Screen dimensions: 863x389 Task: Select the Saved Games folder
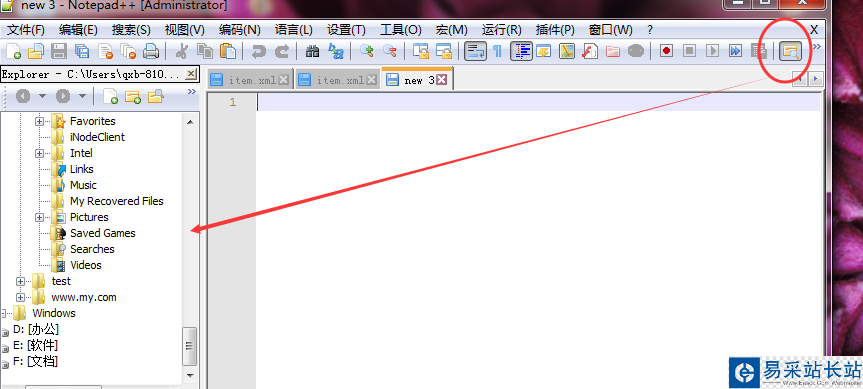click(x=102, y=233)
